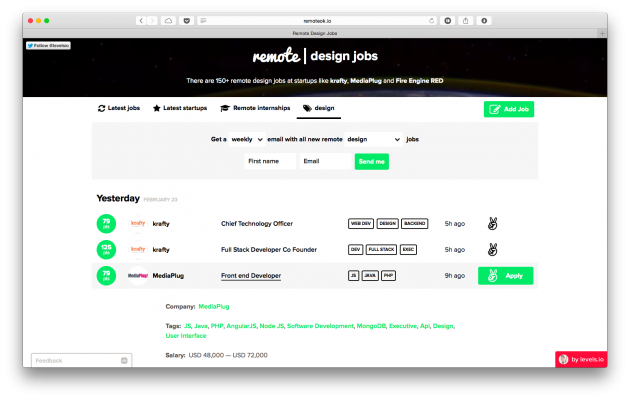
Task: Click the krafty logo in the Chief Technology Officer row
Action: 138,224
